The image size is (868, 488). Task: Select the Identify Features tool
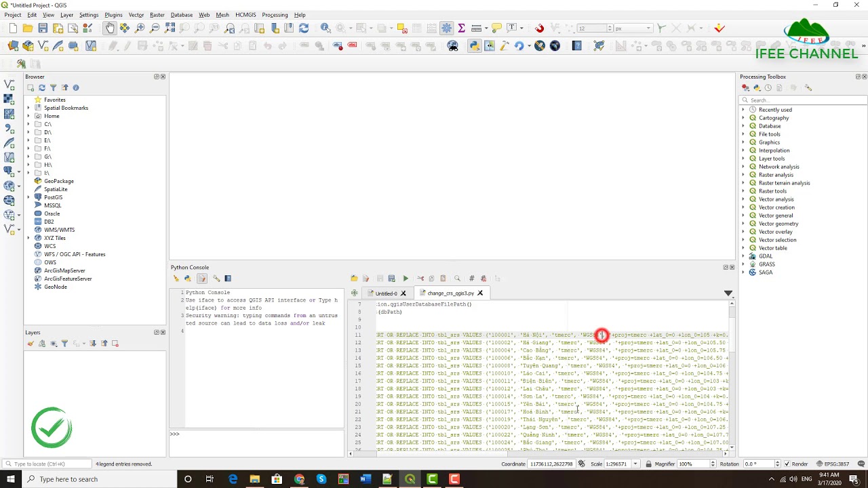(x=325, y=28)
